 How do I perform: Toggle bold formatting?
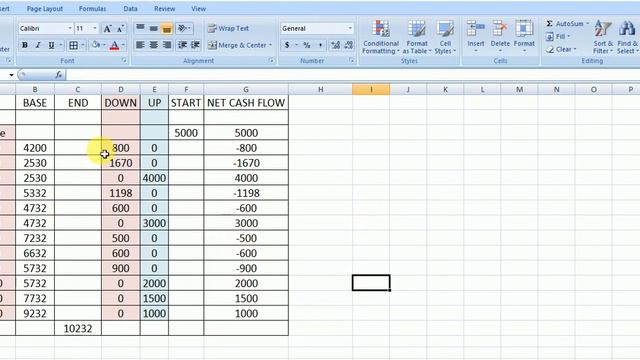[25, 45]
